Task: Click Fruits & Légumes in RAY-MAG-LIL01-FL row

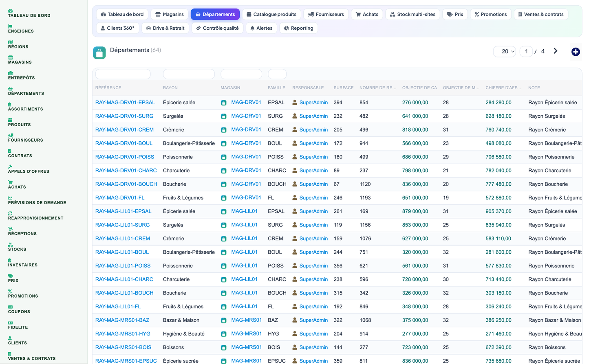Action: (x=183, y=307)
